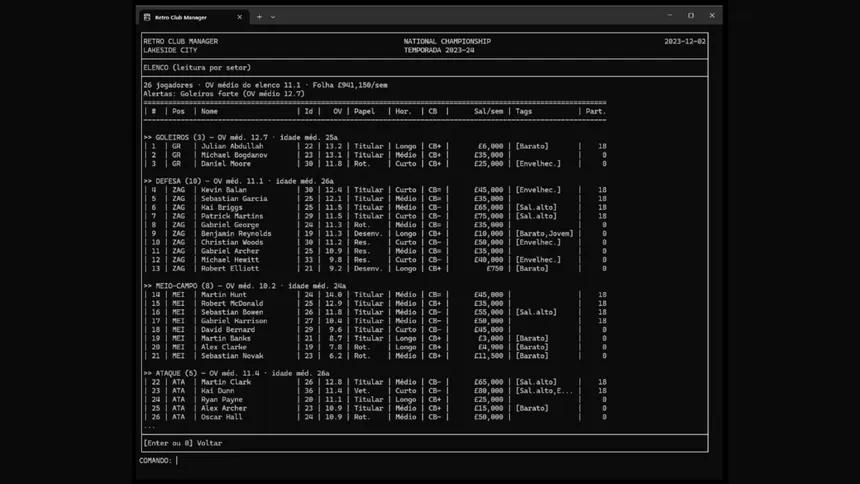Click the TEMPORADA 2023-24 text
The image size is (860, 484).
439,50
